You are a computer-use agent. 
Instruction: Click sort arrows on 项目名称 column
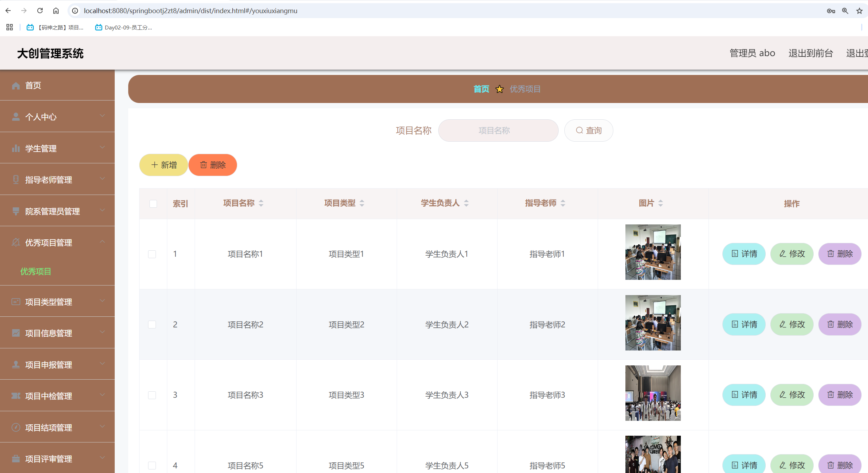[261, 203]
